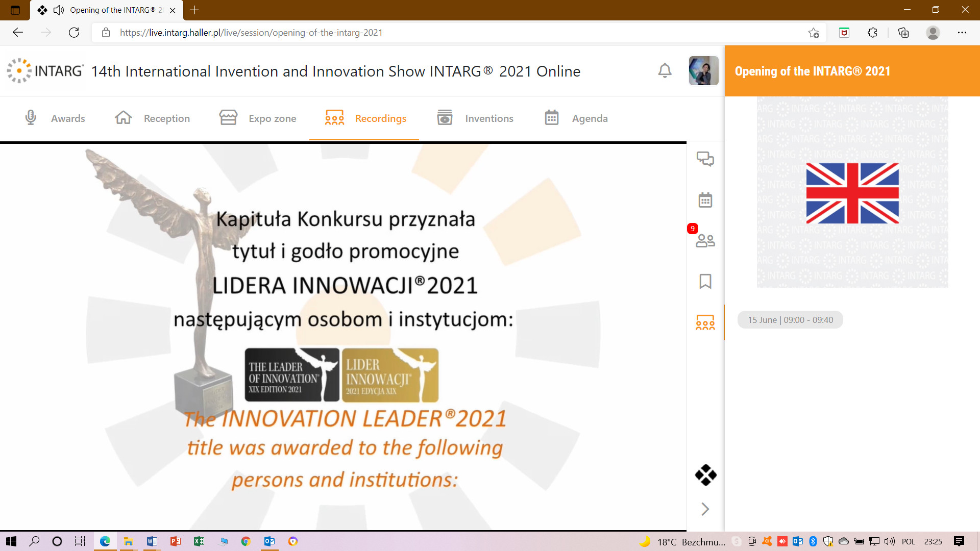Switch to the Inventions tab

coord(475,118)
